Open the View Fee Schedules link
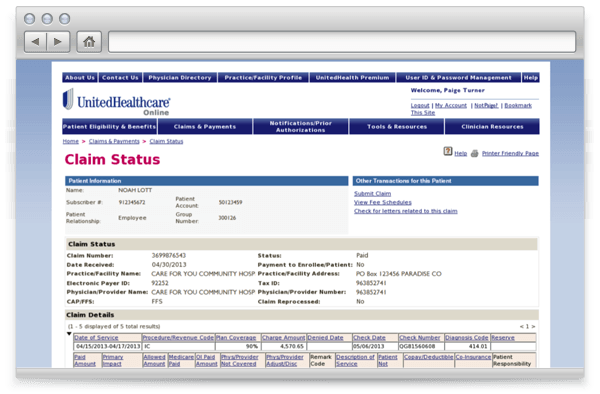 point(383,202)
